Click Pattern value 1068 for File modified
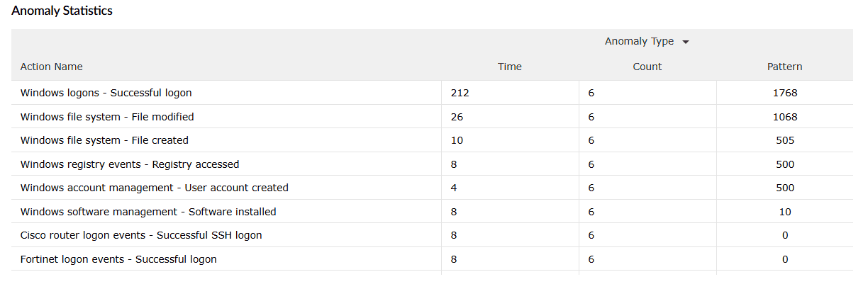This screenshot has height=284, width=868. [x=785, y=117]
